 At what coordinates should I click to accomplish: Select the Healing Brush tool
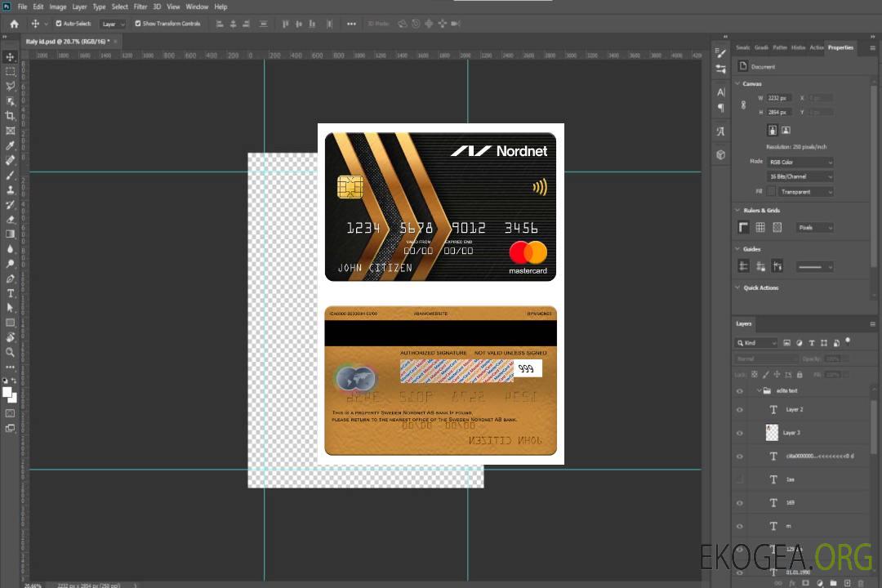coord(10,160)
